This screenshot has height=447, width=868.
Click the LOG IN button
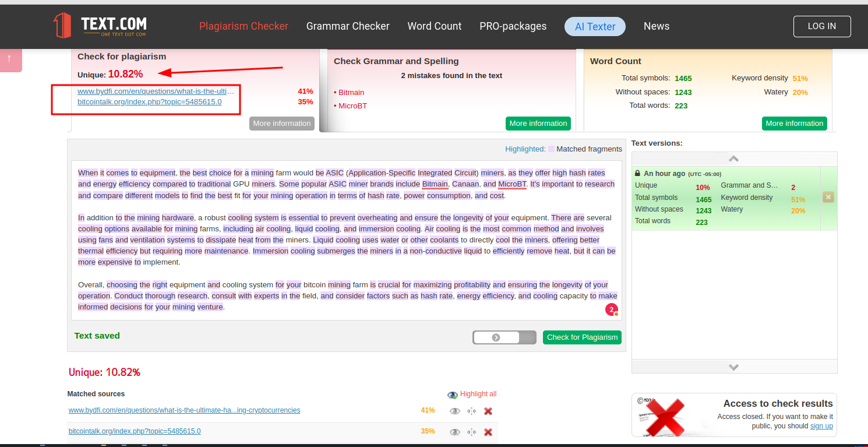[822, 26]
